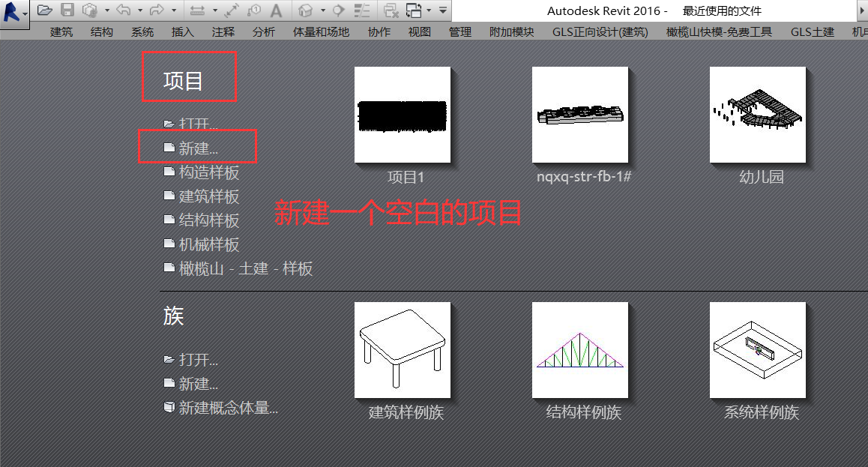Image resolution: width=868 pixels, height=467 pixels.
Task: Click the Switch Windows icon
Action: [414, 10]
